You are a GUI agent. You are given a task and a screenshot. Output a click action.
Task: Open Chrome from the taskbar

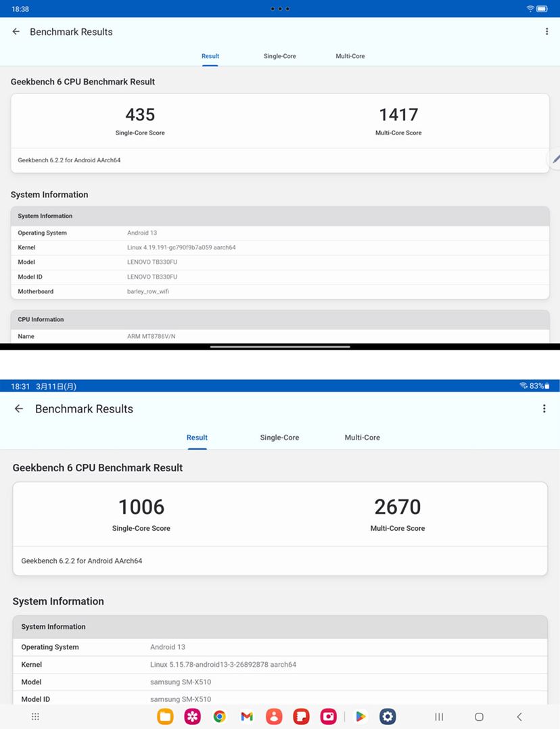click(x=220, y=716)
